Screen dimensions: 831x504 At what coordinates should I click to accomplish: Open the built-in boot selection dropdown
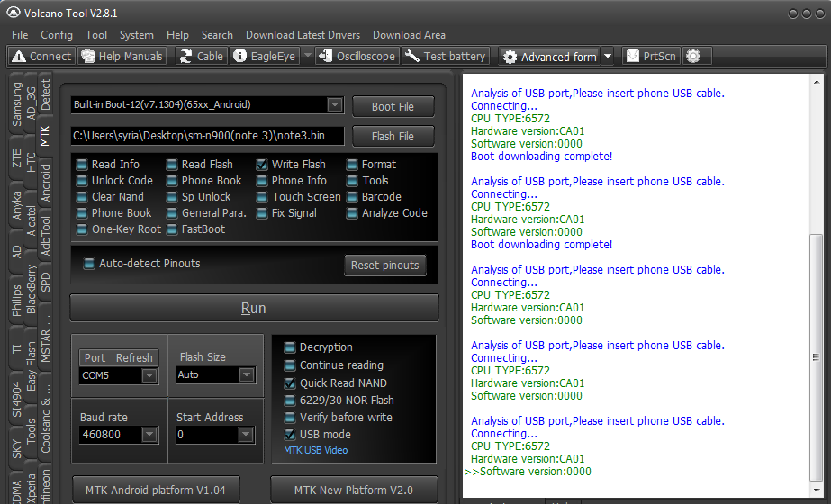tap(334, 105)
